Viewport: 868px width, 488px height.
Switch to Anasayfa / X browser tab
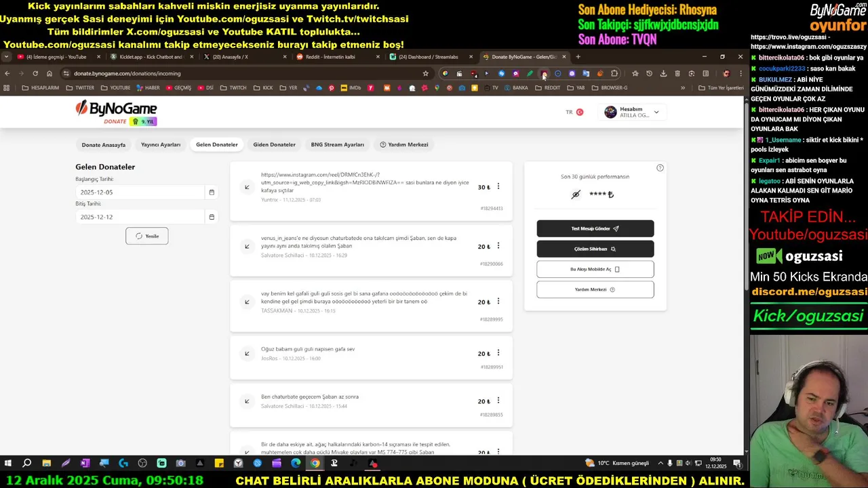(x=244, y=57)
